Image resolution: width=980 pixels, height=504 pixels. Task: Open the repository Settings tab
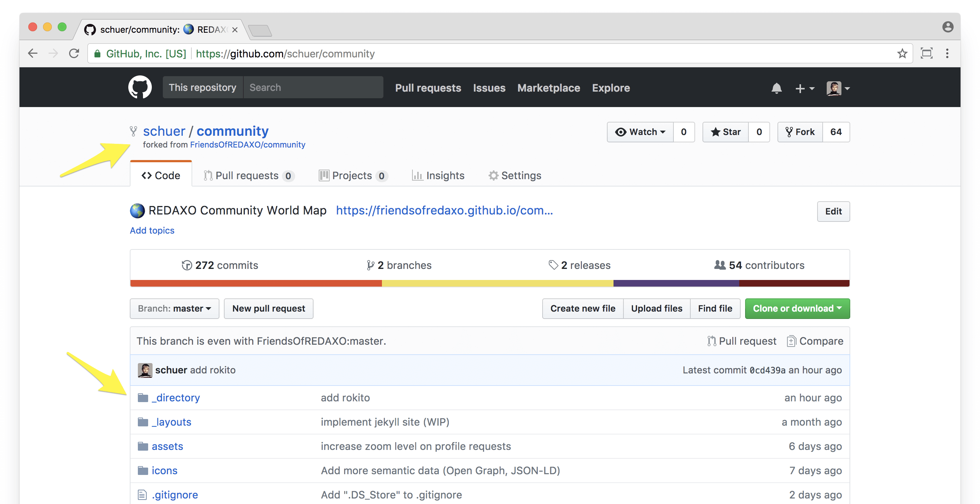pyautogui.click(x=515, y=175)
